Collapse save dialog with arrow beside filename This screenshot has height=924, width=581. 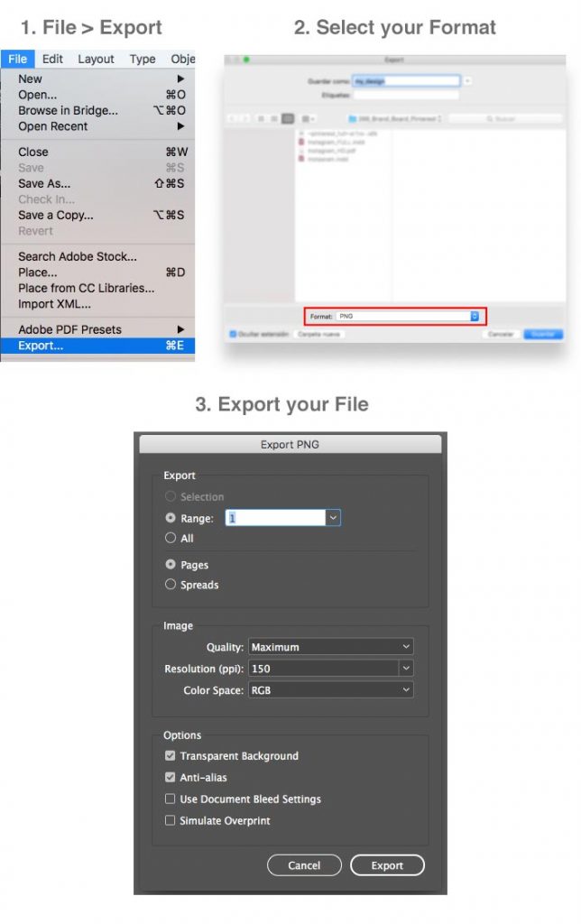467,81
